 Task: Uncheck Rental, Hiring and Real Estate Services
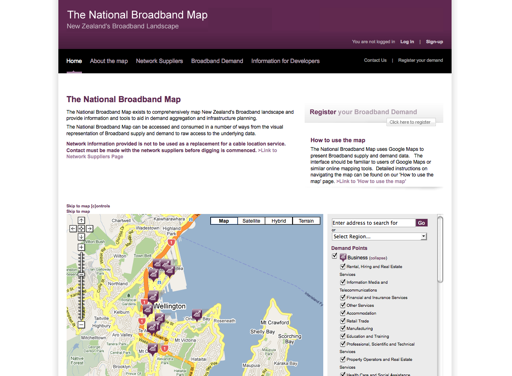343,266
